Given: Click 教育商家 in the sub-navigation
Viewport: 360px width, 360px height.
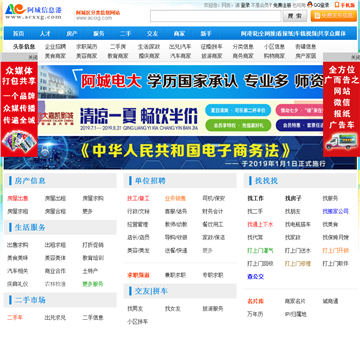Looking at the screenshot, I should point(118,56).
